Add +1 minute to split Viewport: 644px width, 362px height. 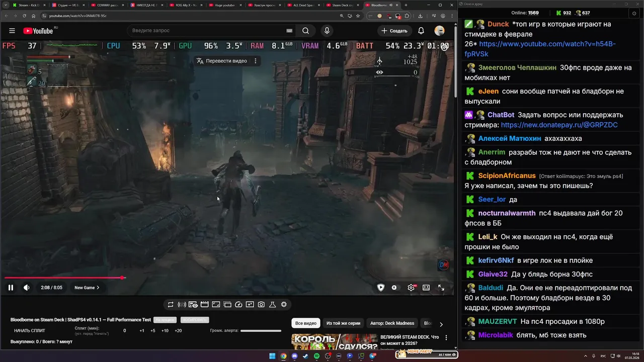pos(142,330)
